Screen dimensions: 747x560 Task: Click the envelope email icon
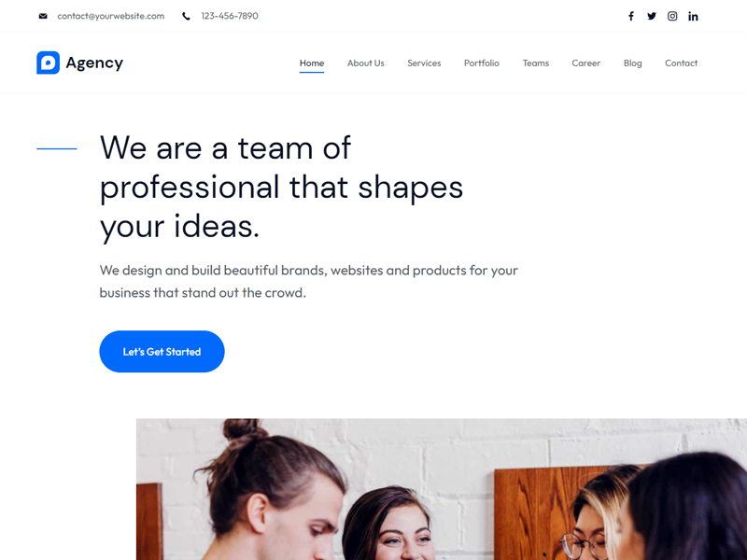click(x=43, y=16)
